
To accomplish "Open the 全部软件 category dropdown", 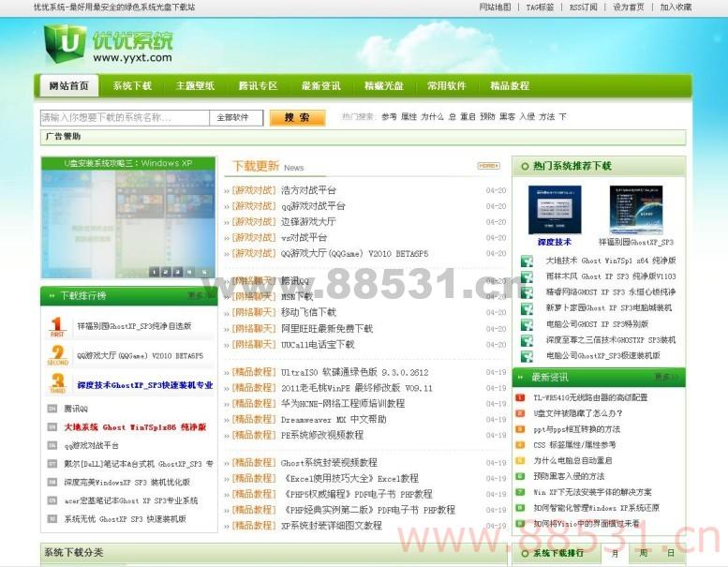I will 236,117.
